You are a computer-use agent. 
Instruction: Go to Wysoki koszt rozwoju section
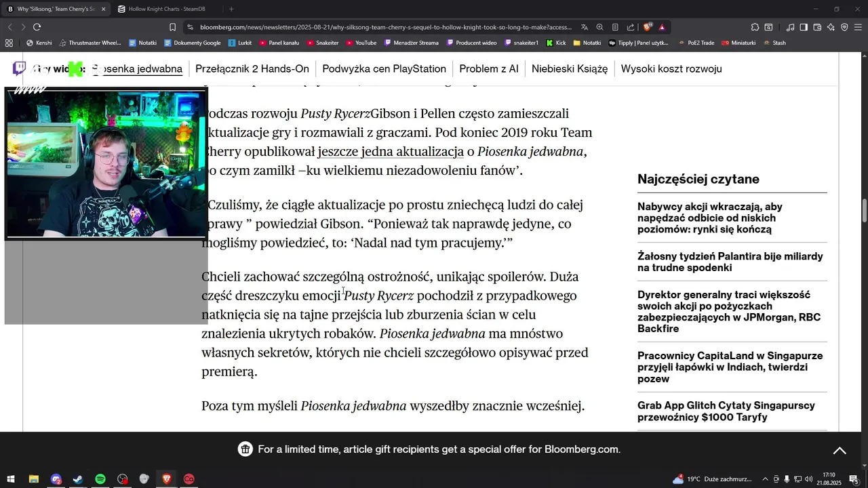[x=671, y=68]
